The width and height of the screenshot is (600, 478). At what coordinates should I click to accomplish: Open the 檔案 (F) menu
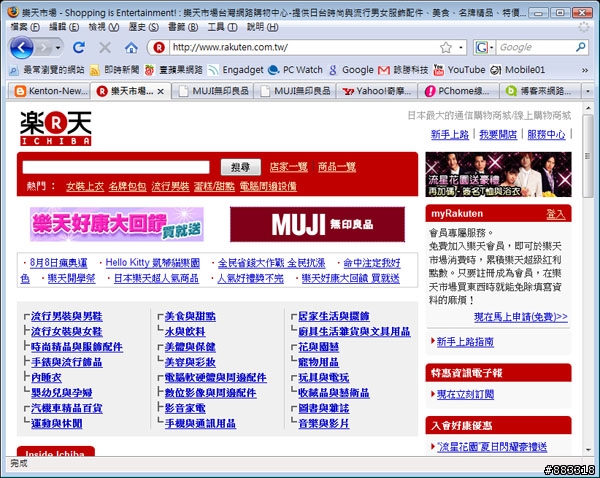click(25, 27)
